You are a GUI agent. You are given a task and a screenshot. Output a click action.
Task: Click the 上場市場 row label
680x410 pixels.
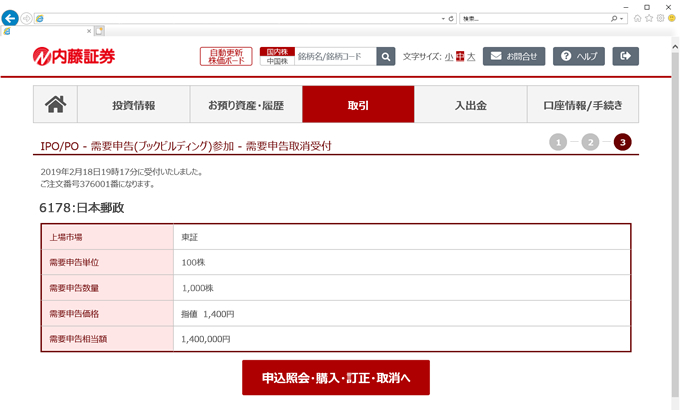pos(108,237)
